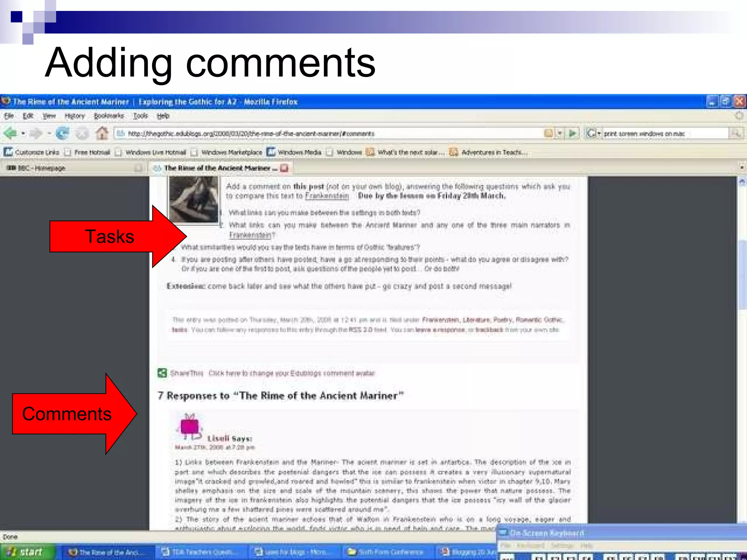
Task: Open the back history dropdown arrow
Action: (23, 134)
